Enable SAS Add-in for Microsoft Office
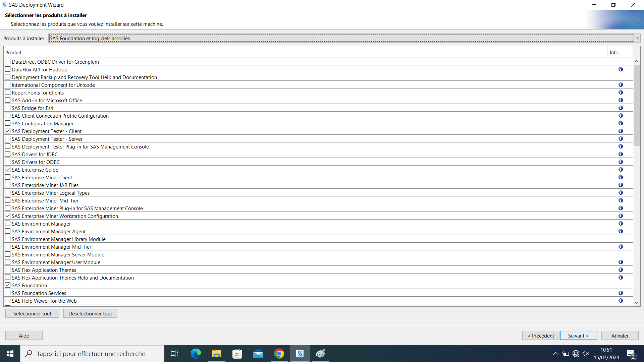The width and height of the screenshot is (644, 362). pos(8,100)
